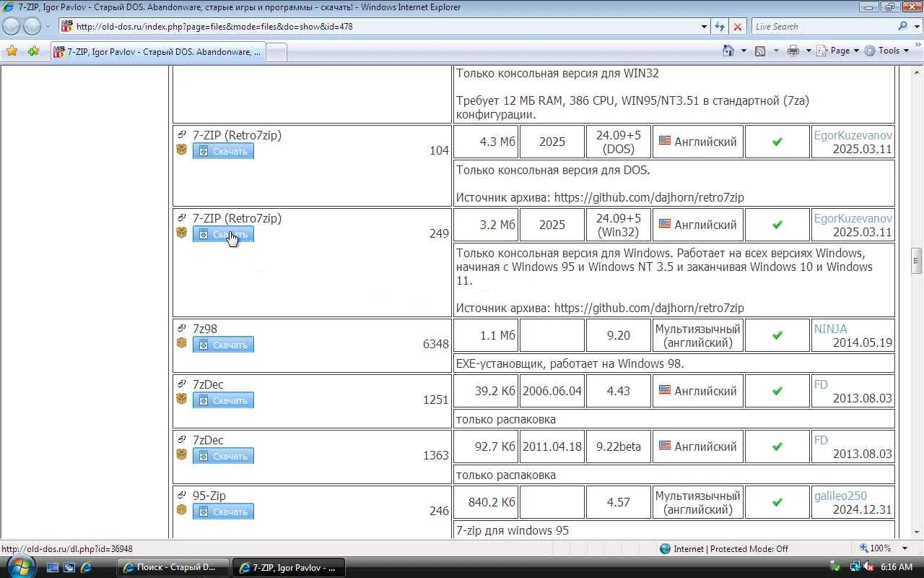Open the Favorites Center star icon

point(12,51)
